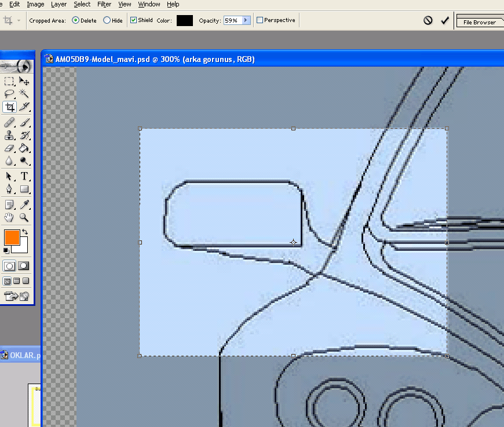Cancel the current crop operation
This screenshot has width=504, height=427.
pos(428,20)
